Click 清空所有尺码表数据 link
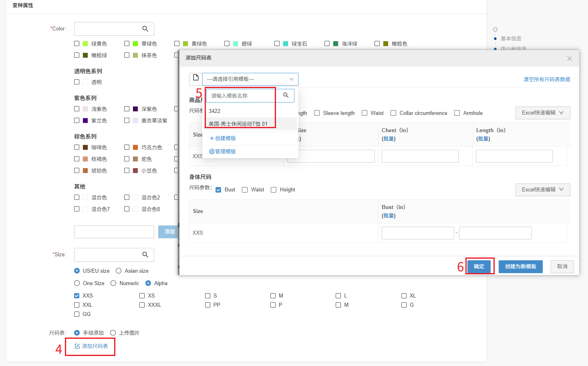Viewport: 588px width, 366px height. point(547,80)
